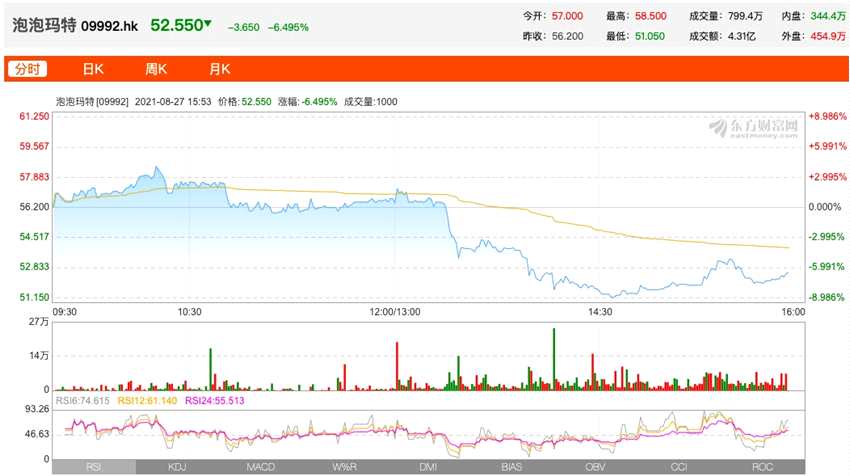Show the CCI indicator
This screenshot has height=476, width=850.
click(679, 467)
